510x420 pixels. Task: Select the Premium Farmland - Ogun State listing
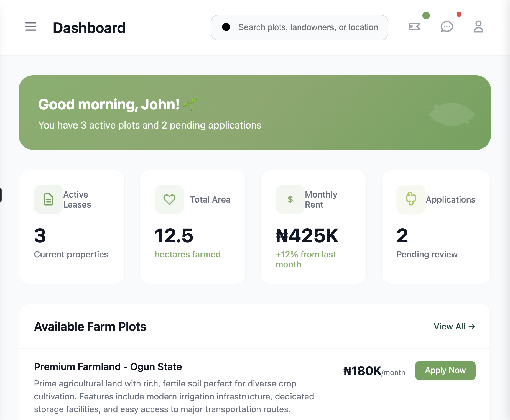tap(108, 367)
